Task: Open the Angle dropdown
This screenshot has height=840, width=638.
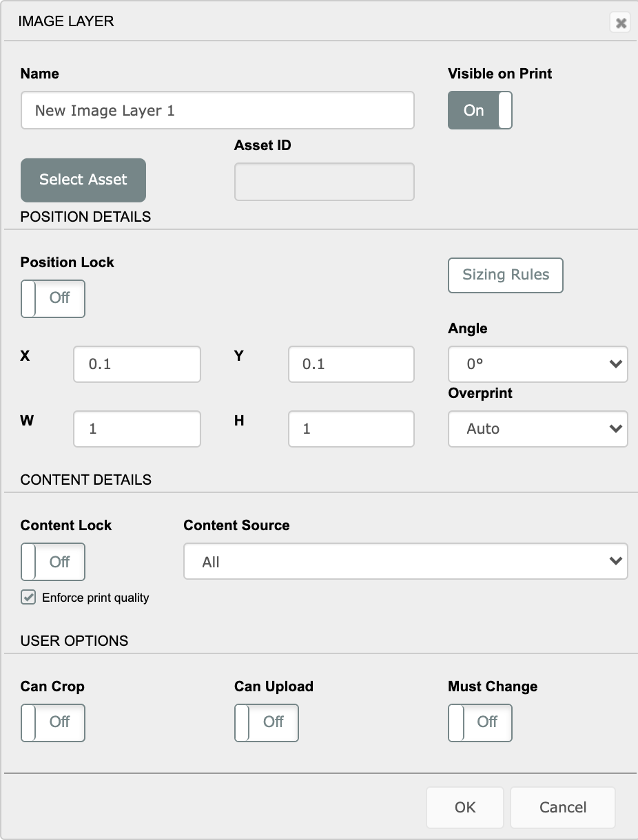Action: click(537, 364)
